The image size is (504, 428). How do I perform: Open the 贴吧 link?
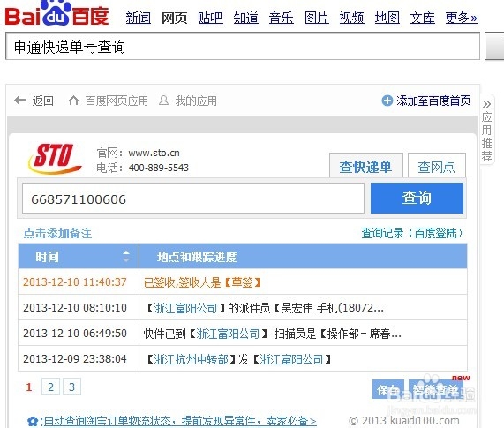coord(210,18)
